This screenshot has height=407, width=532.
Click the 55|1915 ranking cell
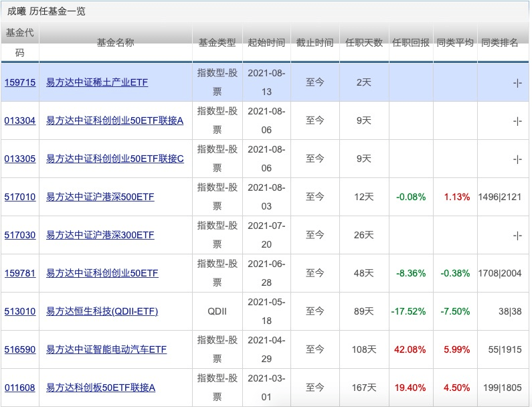pyautogui.click(x=505, y=349)
